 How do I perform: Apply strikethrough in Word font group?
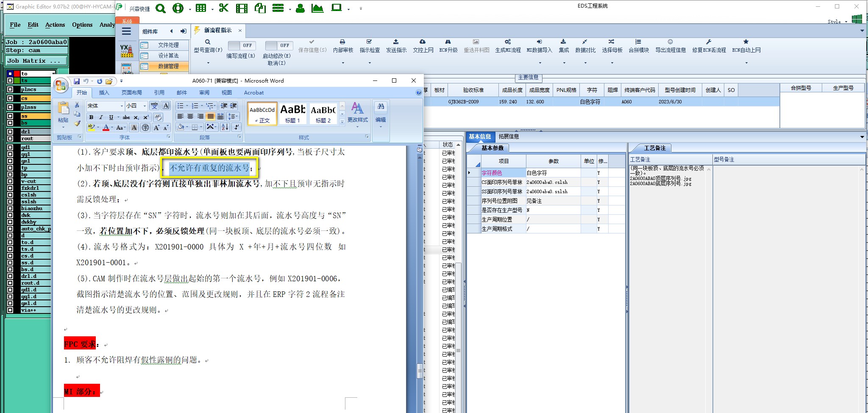coord(126,117)
